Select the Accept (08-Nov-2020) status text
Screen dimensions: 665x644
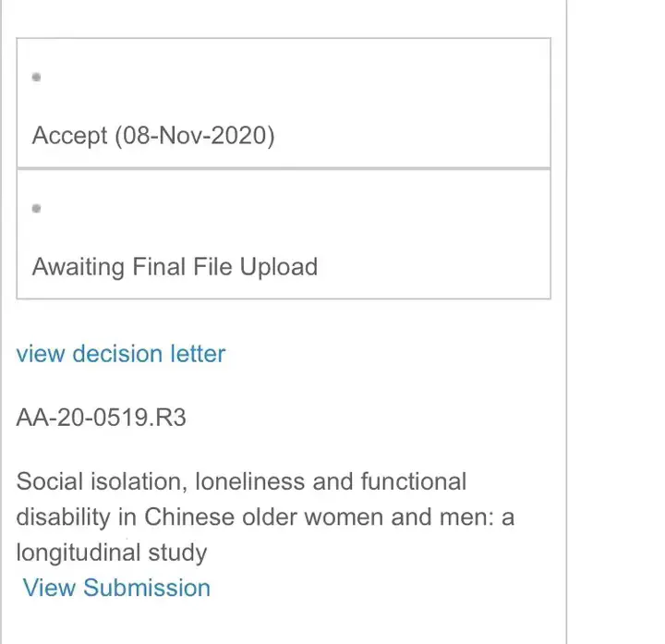(153, 136)
